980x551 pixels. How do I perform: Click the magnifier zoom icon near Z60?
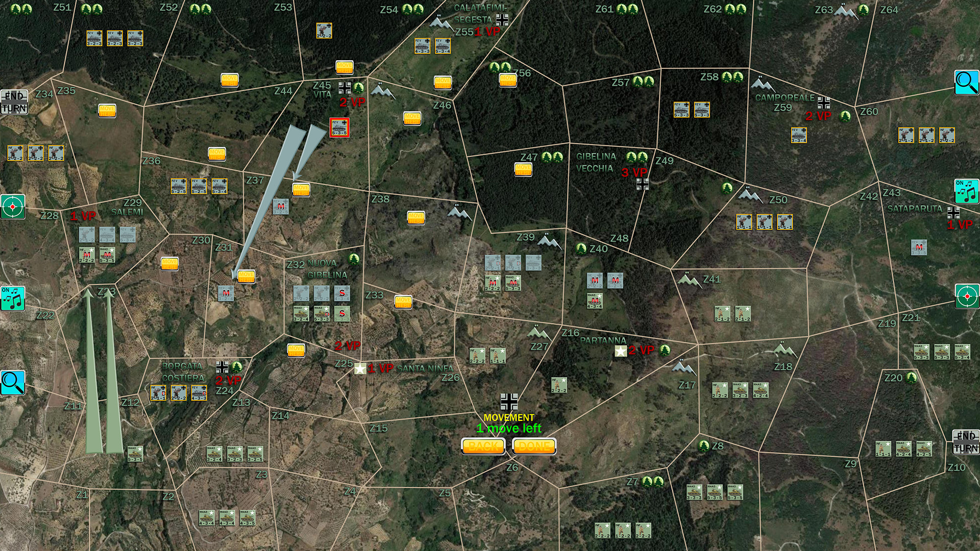click(967, 82)
